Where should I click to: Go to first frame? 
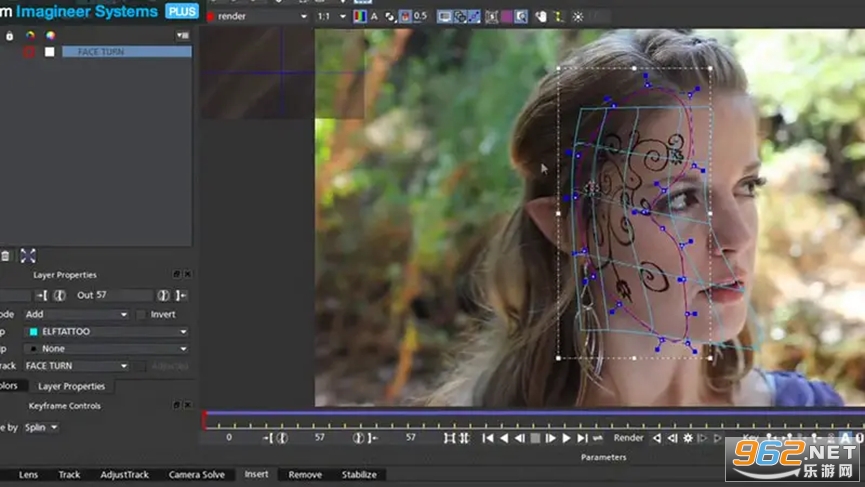point(488,438)
